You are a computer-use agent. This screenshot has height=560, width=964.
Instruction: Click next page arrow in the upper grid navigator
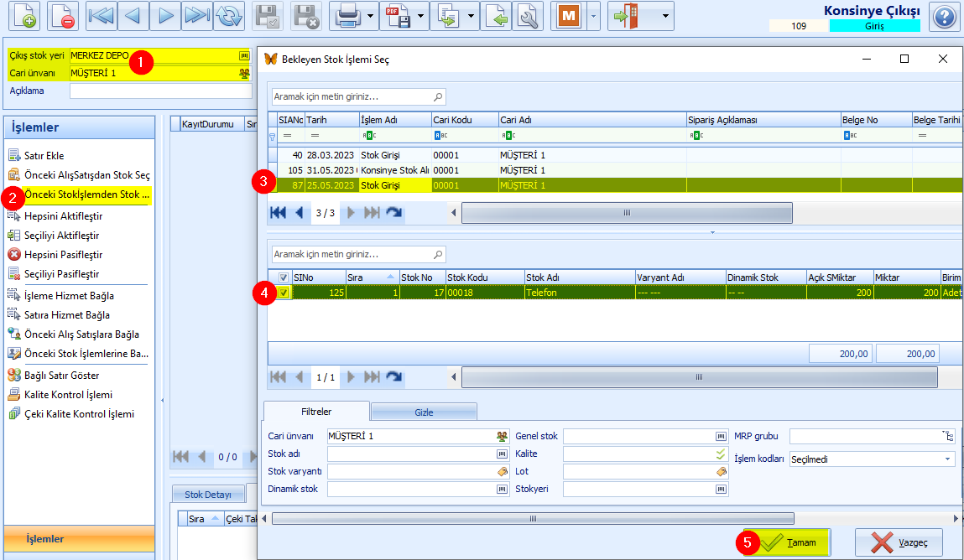click(x=351, y=212)
